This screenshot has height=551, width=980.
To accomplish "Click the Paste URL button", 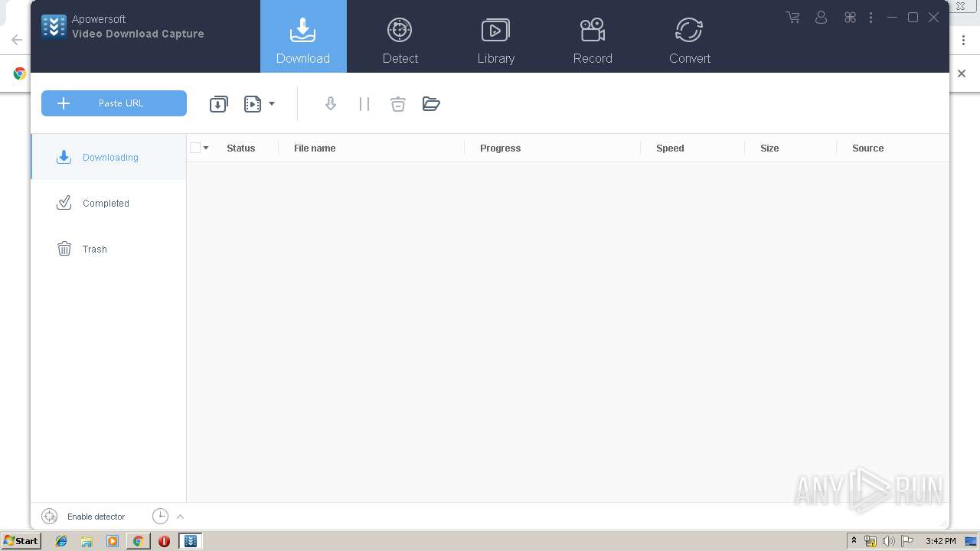I will tap(114, 103).
